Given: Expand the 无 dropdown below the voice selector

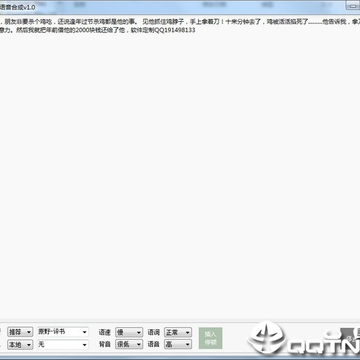Looking at the screenshot, I should 63,344.
